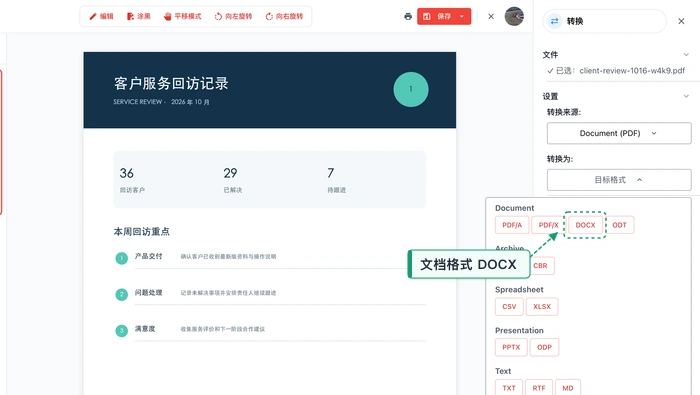Toggle the 目标格式 target format dropdown
700x395 pixels.
point(619,180)
